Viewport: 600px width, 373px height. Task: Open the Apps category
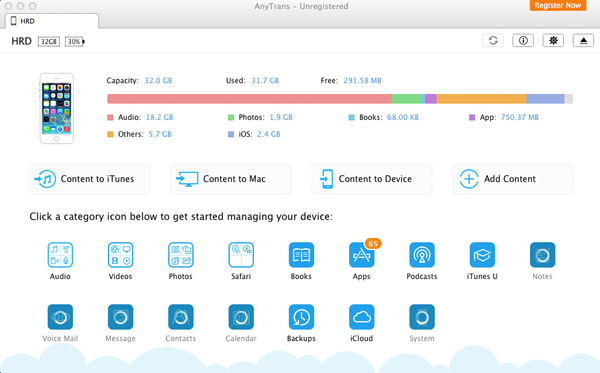pos(362,255)
